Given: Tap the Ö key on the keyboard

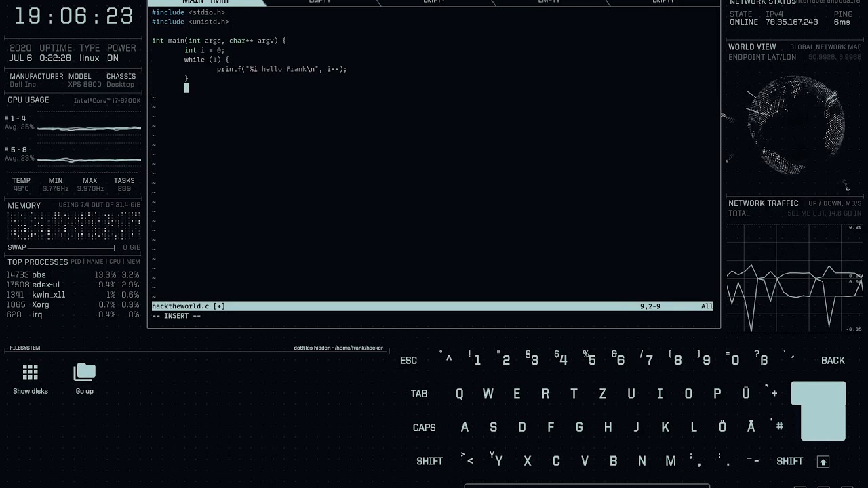Looking at the screenshot, I should click(x=722, y=427).
